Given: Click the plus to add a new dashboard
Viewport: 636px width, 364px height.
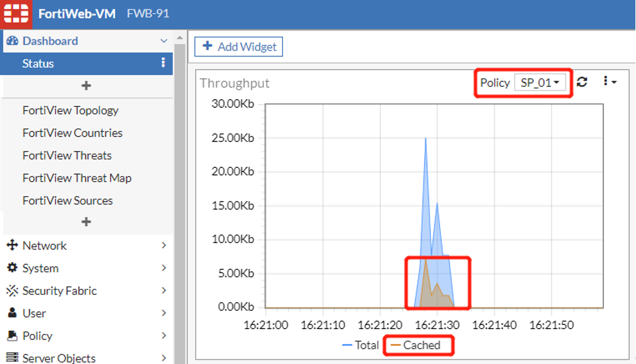Looking at the screenshot, I should (87, 87).
